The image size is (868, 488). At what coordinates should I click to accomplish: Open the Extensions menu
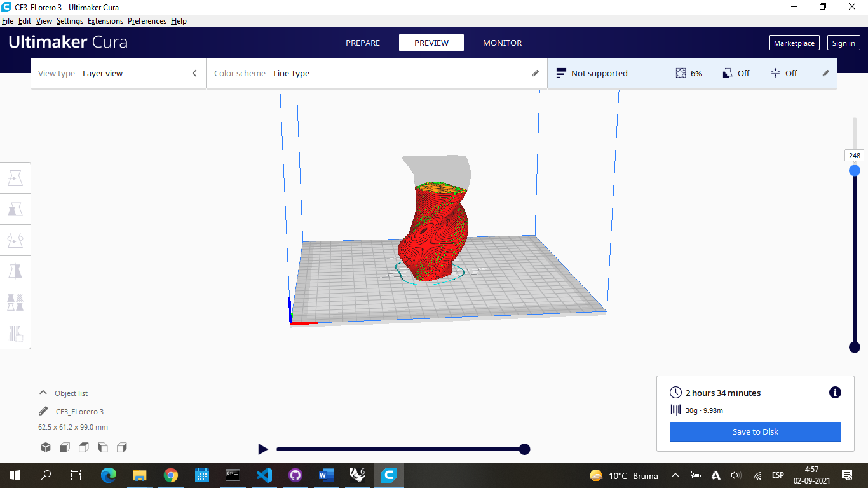click(105, 20)
